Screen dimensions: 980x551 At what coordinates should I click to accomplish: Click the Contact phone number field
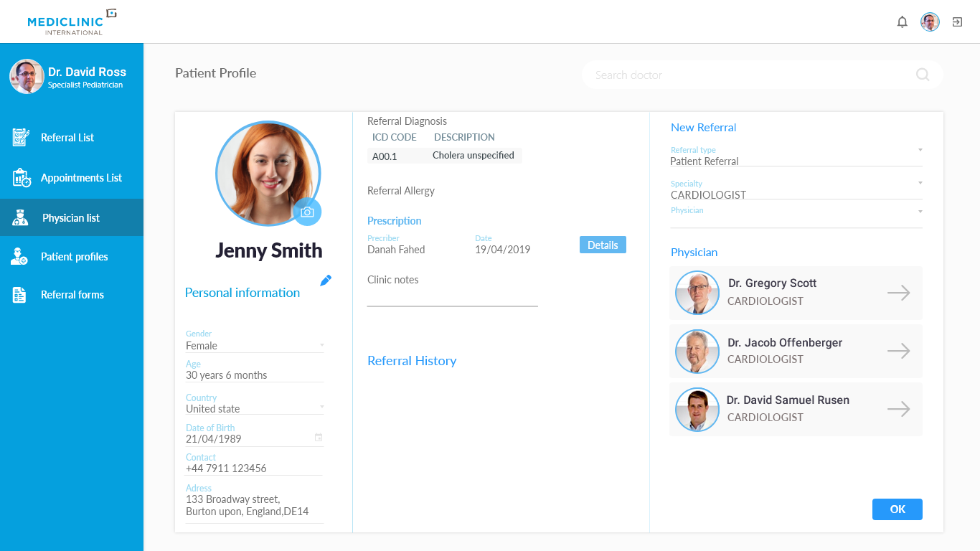pos(226,468)
